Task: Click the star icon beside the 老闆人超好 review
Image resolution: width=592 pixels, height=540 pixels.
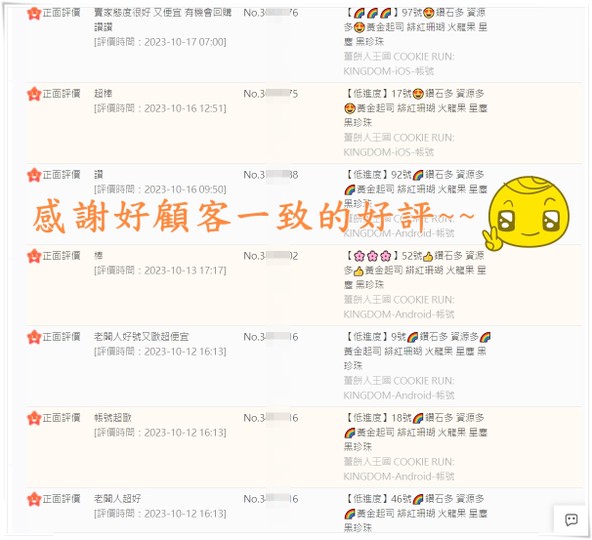Action: coord(34,499)
